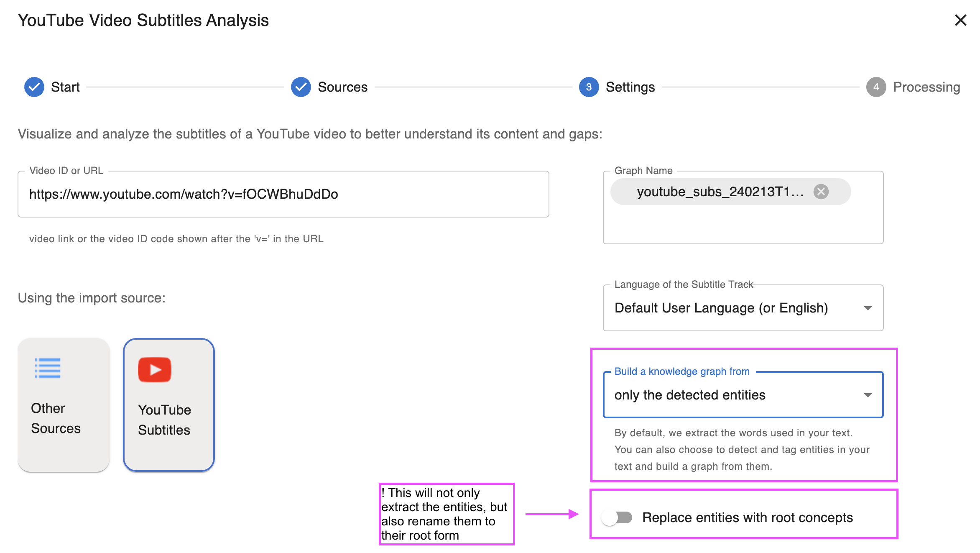
Task: Go to the Start step label
Action: pyautogui.click(x=65, y=87)
